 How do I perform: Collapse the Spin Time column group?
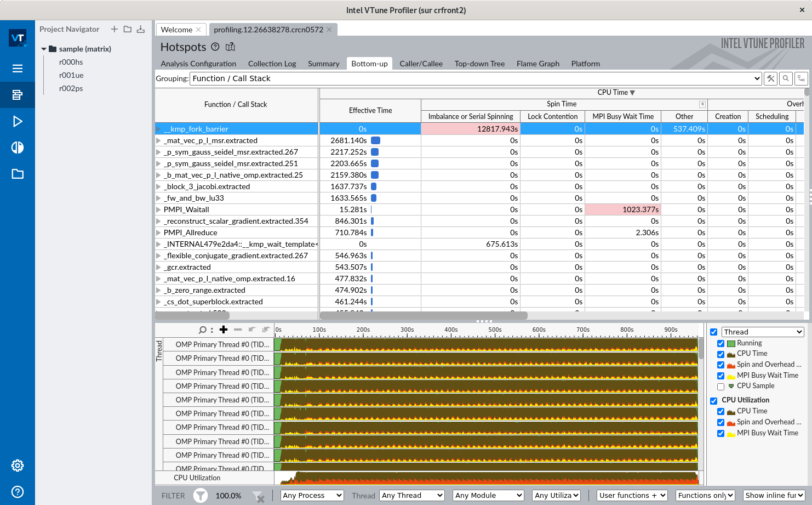click(x=702, y=104)
